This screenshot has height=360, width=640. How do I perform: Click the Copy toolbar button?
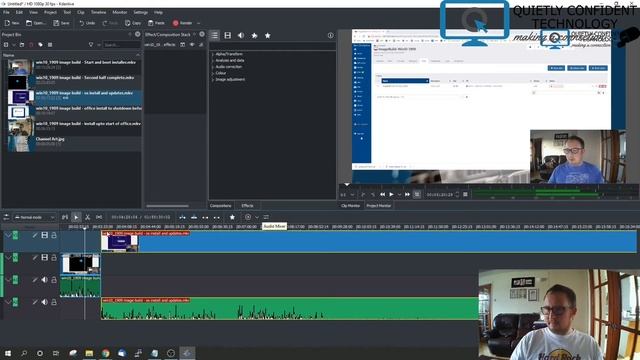[x=133, y=23]
